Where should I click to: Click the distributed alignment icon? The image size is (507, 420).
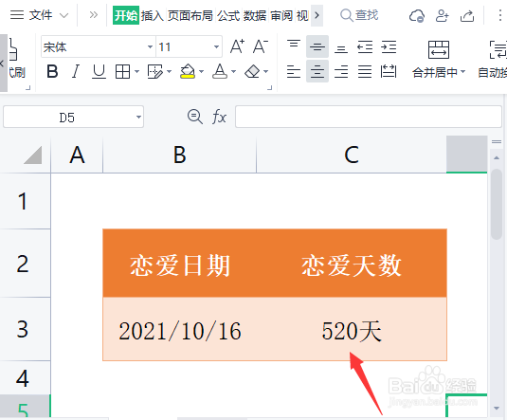389,71
